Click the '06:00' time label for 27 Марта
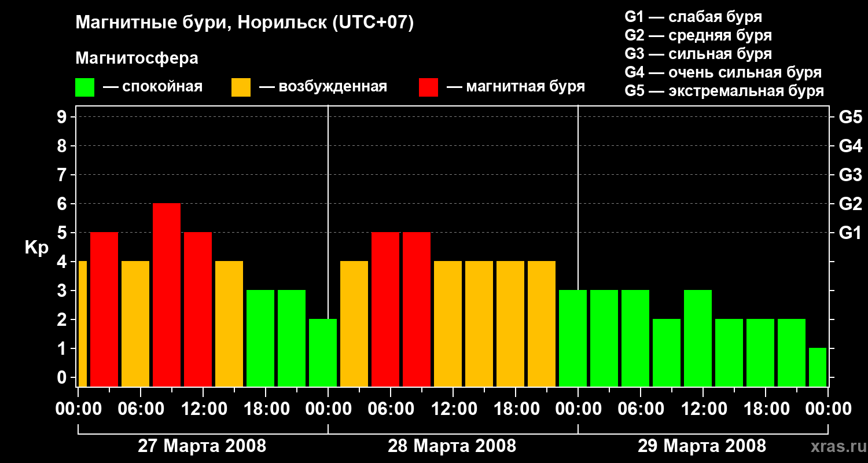 141,409
